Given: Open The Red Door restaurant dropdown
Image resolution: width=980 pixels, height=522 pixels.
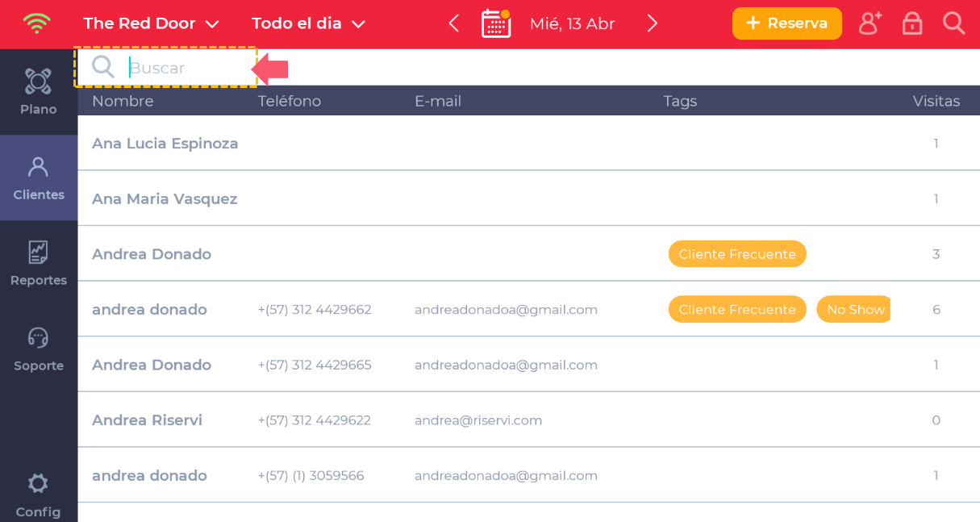Looking at the screenshot, I should (x=151, y=23).
